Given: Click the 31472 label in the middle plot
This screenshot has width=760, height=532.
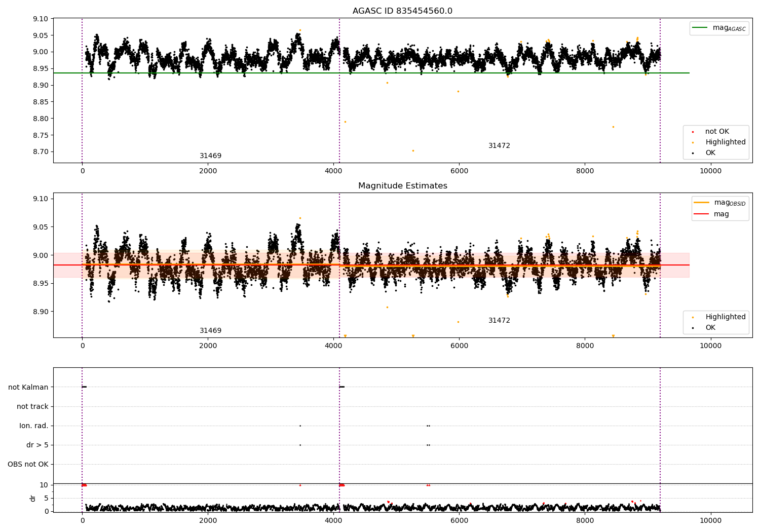Looking at the screenshot, I should pyautogui.click(x=499, y=321).
